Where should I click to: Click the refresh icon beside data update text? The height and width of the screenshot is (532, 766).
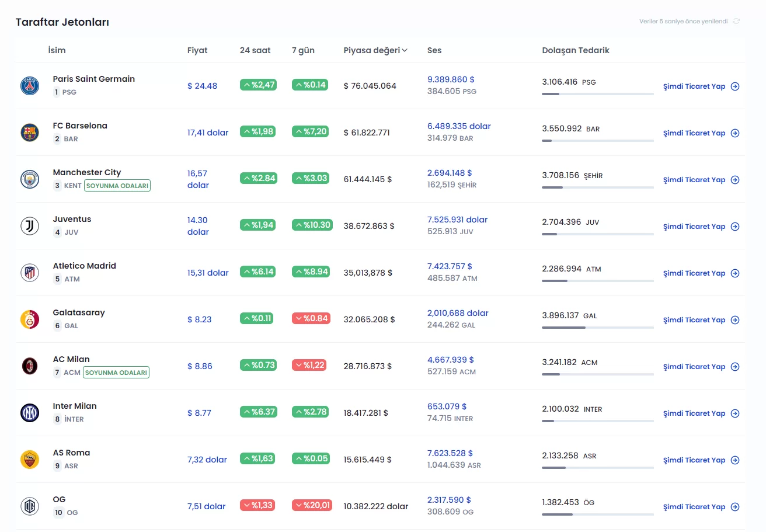[736, 22]
